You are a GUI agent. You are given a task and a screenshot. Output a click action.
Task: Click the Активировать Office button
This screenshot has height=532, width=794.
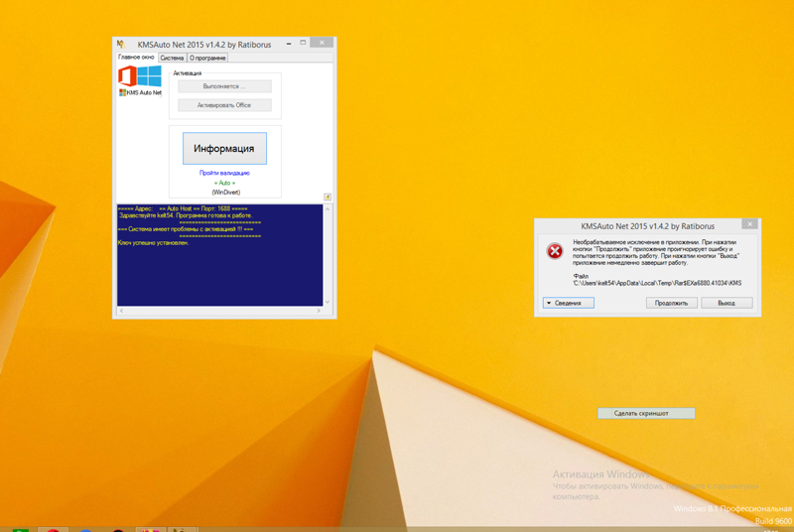tap(224, 105)
